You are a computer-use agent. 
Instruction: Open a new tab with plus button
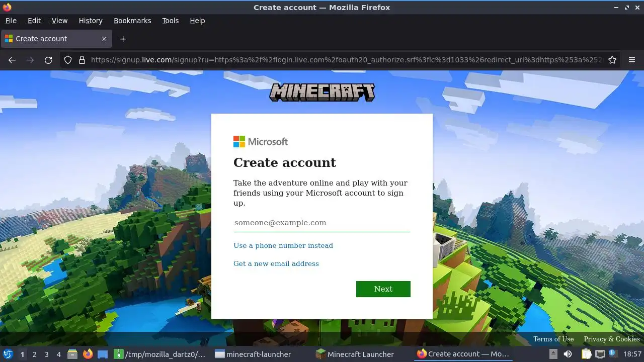click(123, 39)
